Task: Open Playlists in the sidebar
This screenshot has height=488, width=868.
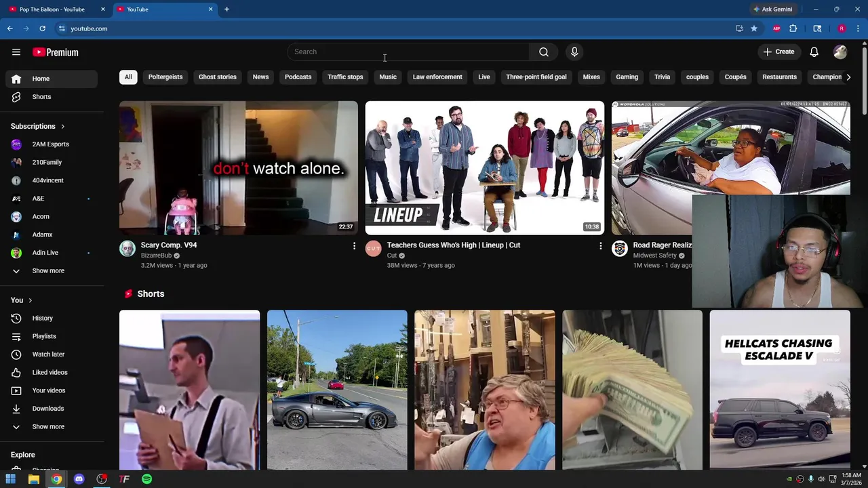Action: click(52, 336)
